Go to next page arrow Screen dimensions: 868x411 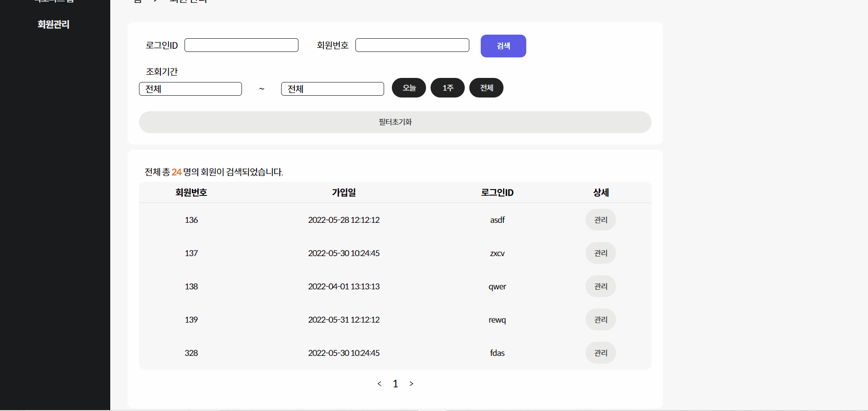click(x=411, y=384)
